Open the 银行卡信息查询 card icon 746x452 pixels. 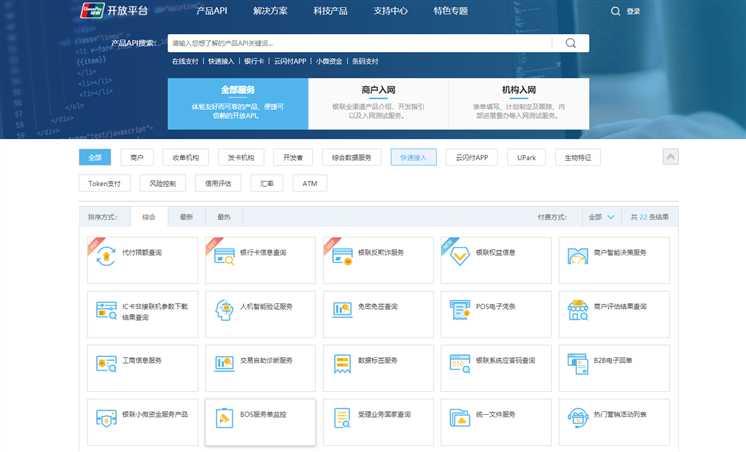coord(224,256)
